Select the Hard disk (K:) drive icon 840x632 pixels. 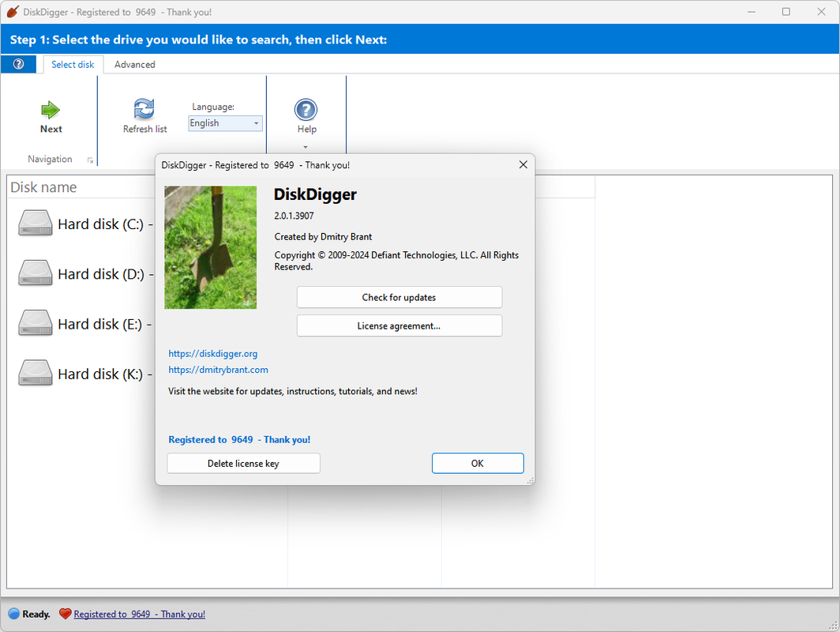pyautogui.click(x=36, y=373)
